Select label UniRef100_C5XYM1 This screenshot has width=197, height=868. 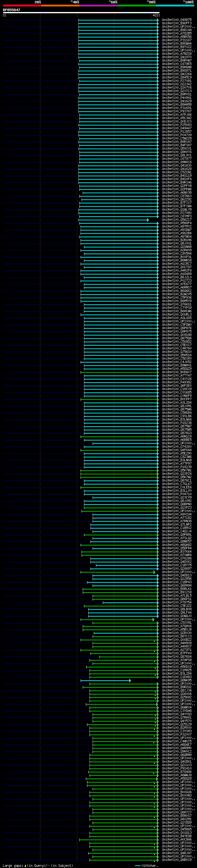point(176,623)
